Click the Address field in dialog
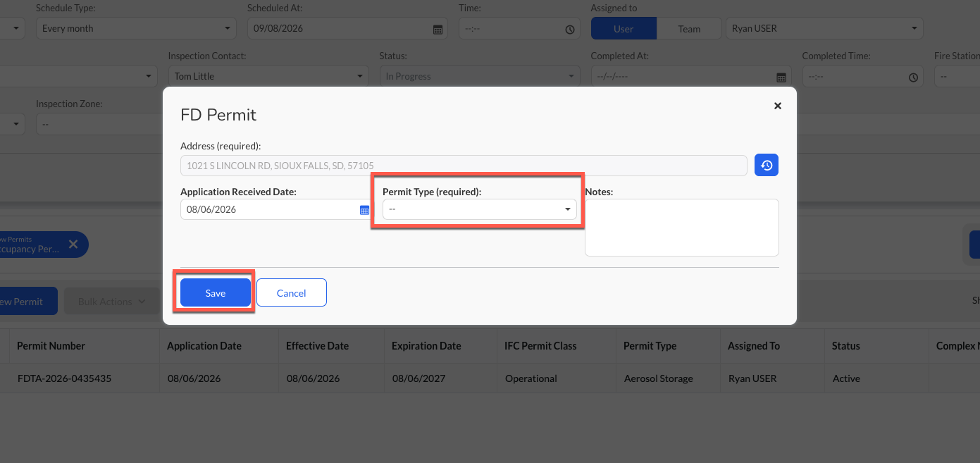Viewport: 980px width, 463px height. pyautogui.click(x=464, y=166)
